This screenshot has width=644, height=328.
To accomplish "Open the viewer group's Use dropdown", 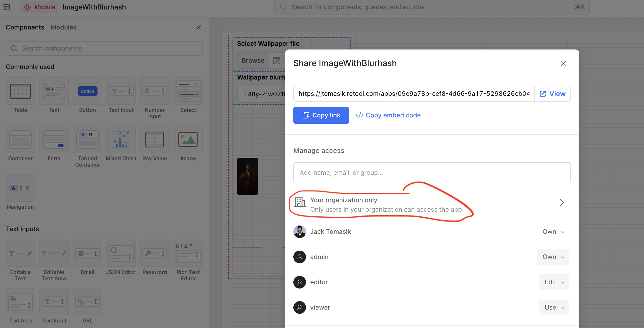I will pos(554,307).
